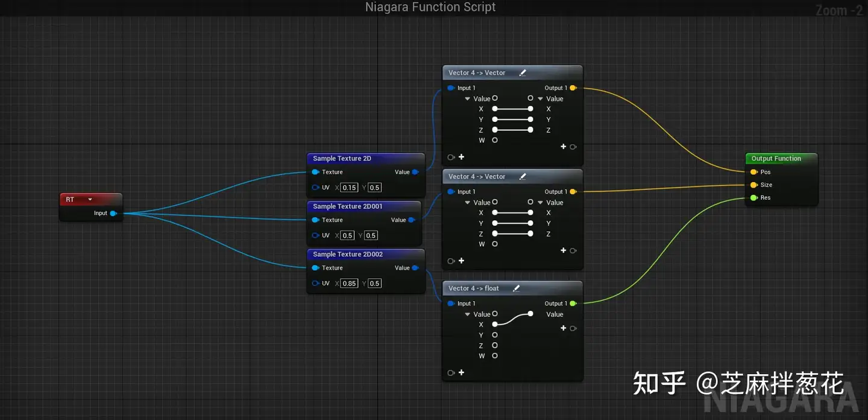Collapse input Value triangle in the convert node feeding Pos
The image size is (868, 420).
467,99
